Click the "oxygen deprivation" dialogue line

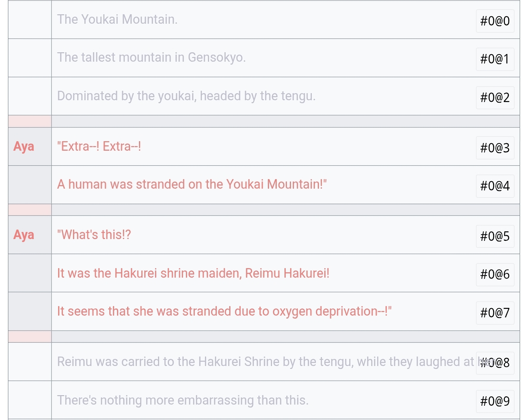[x=225, y=312]
